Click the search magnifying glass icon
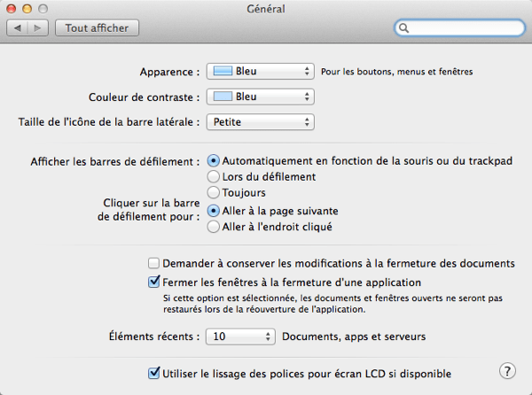The width and height of the screenshot is (532, 395). 404,28
